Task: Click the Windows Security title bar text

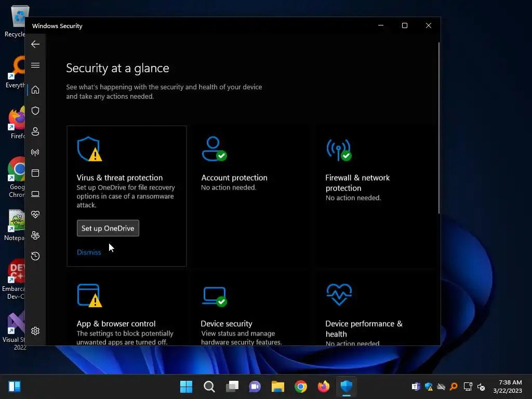Action: (57, 26)
